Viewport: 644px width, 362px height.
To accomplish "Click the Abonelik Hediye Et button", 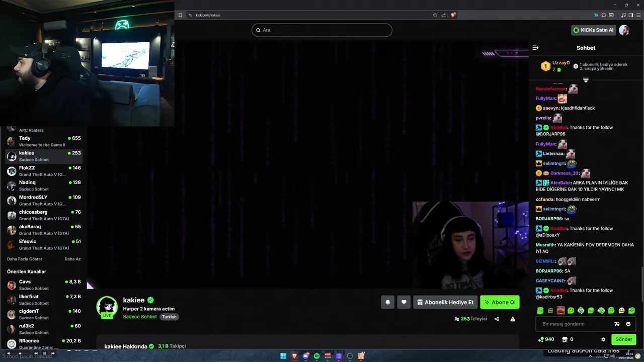I will pyautogui.click(x=445, y=302).
